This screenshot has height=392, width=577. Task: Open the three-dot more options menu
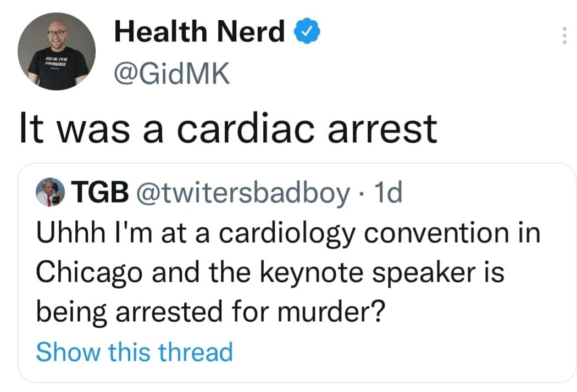pos(563,36)
